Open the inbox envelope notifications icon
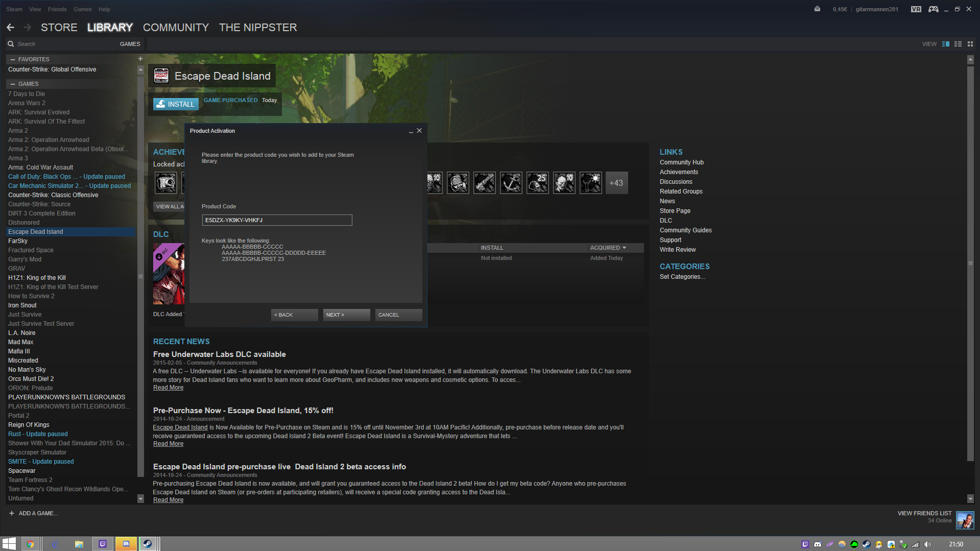Image resolution: width=980 pixels, height=551 pixels. [x=817, y=9]
